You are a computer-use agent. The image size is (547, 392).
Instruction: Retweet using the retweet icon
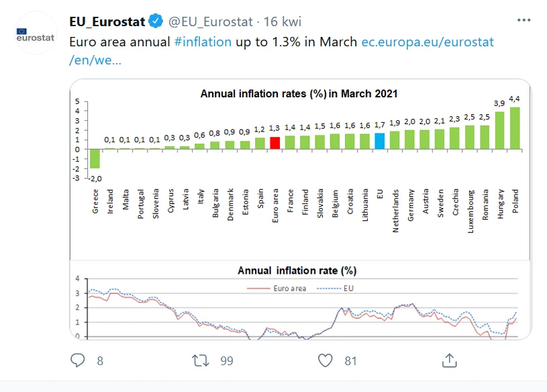pyautogui.click(x=201, y=360)
